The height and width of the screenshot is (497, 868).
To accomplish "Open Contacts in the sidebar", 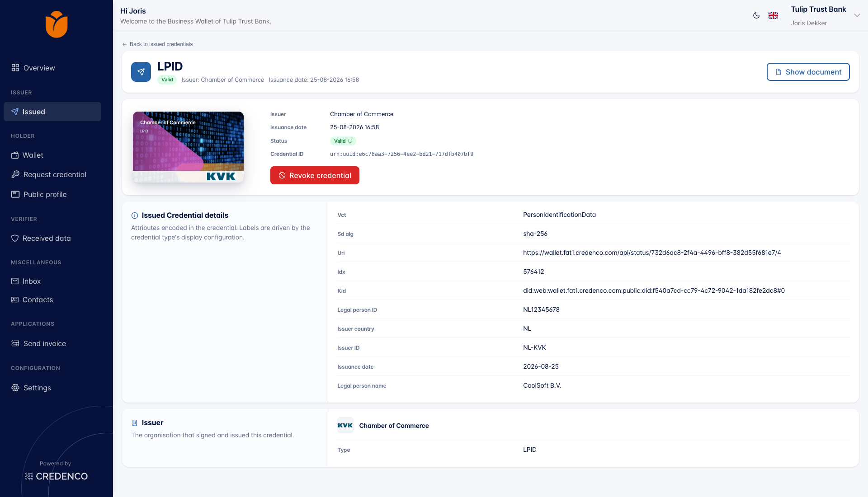I will coord(52,300).
